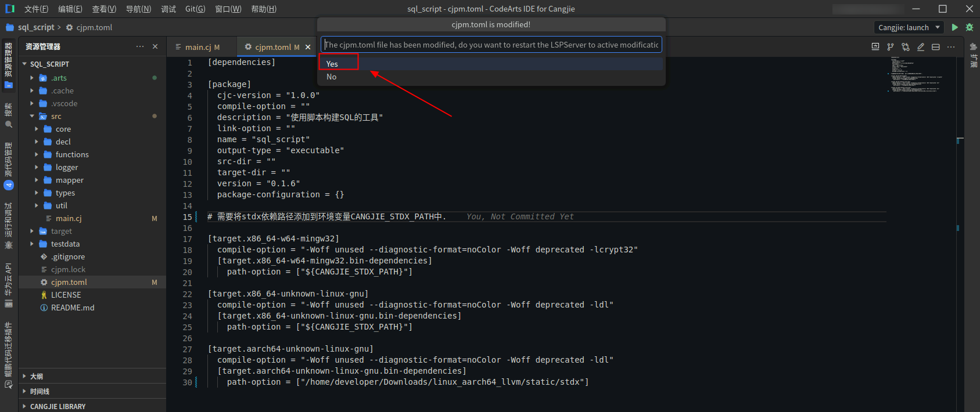Open README.md in the file tree
This screenshot has width=980, height=412.
tap(73, 308)
